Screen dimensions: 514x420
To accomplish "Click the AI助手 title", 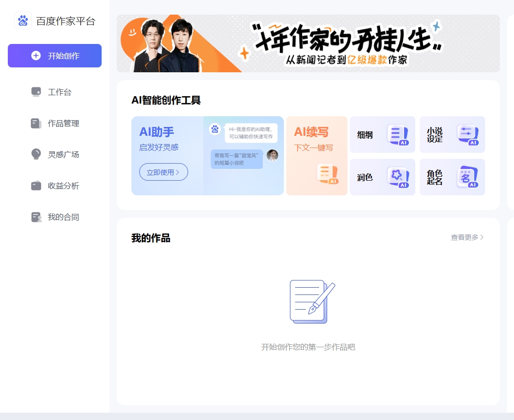I will click(x=157, y=132).
